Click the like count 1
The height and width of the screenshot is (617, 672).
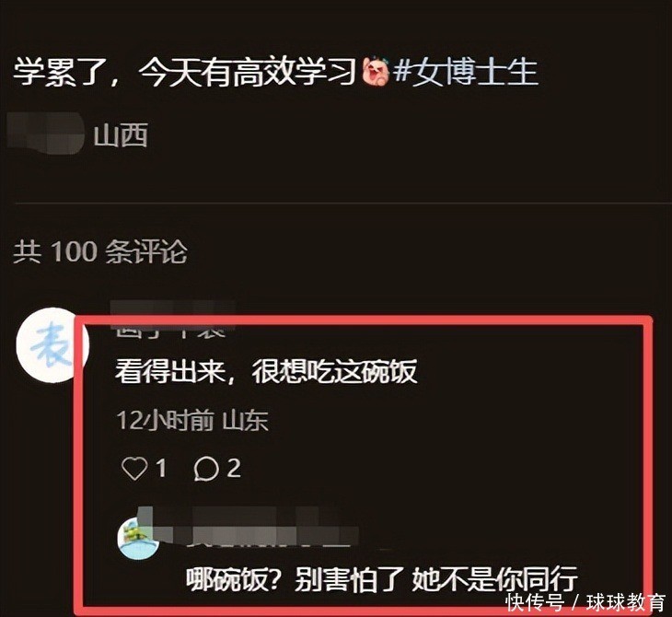161,468
